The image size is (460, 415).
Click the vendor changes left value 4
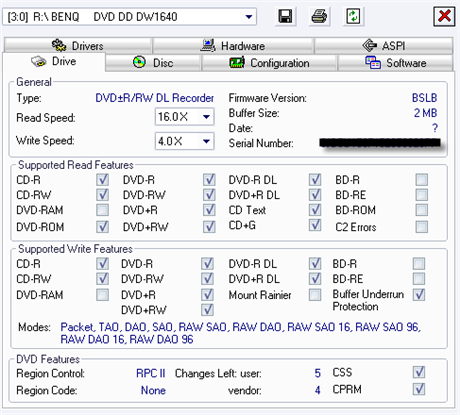[x=318, y=390]
